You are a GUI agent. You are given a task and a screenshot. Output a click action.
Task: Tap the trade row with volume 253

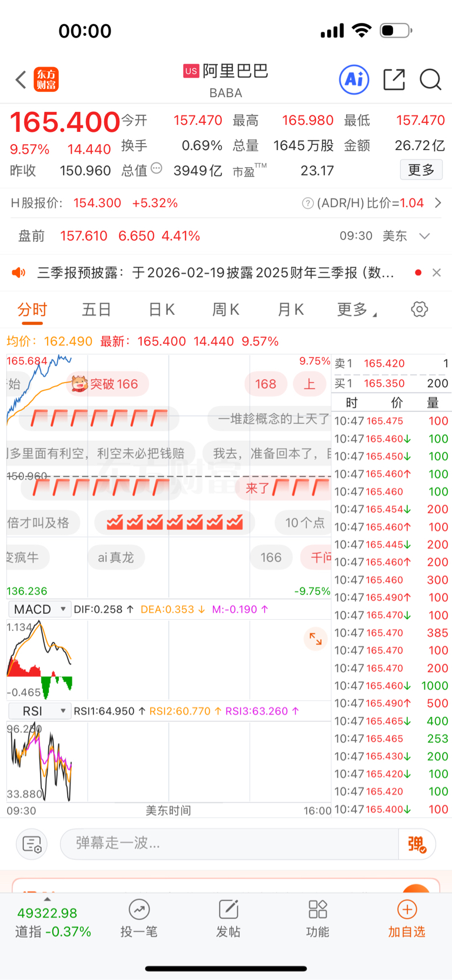pos(391,739)
